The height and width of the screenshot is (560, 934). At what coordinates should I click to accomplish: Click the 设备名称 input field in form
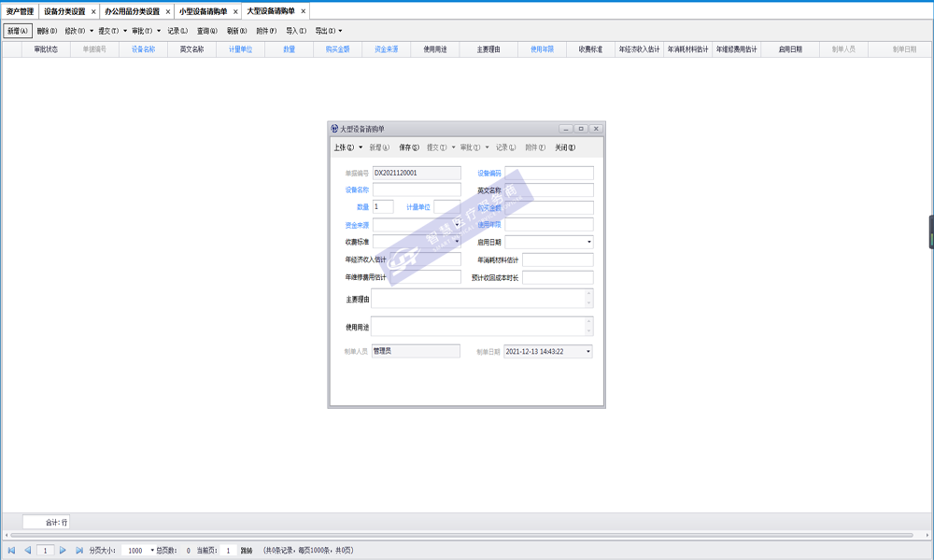coord(417,190)
